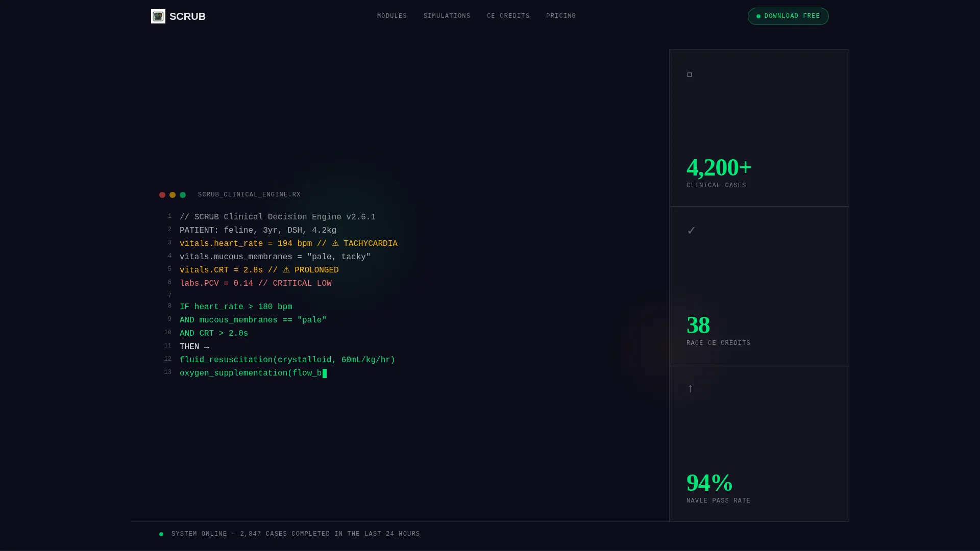Screen dimensions: 980x551
Task: Open the CE Credits nav link
Action: coord(508,16)
